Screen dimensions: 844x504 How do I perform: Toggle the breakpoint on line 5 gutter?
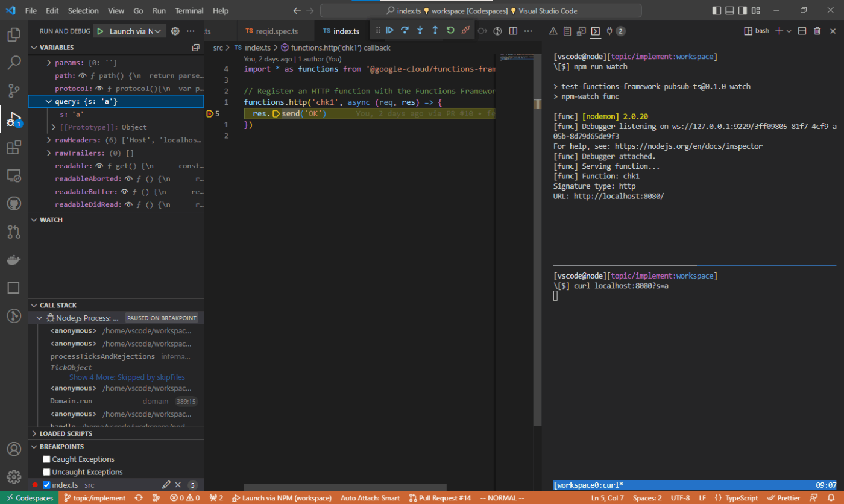(x=210, y=113)
